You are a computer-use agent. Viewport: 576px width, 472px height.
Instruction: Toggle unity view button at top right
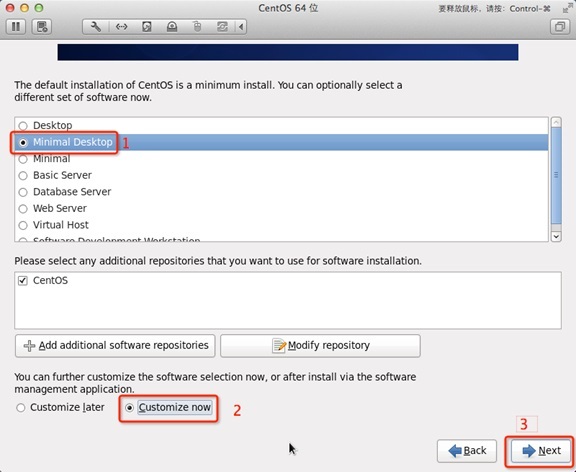(x=560, y=26)
